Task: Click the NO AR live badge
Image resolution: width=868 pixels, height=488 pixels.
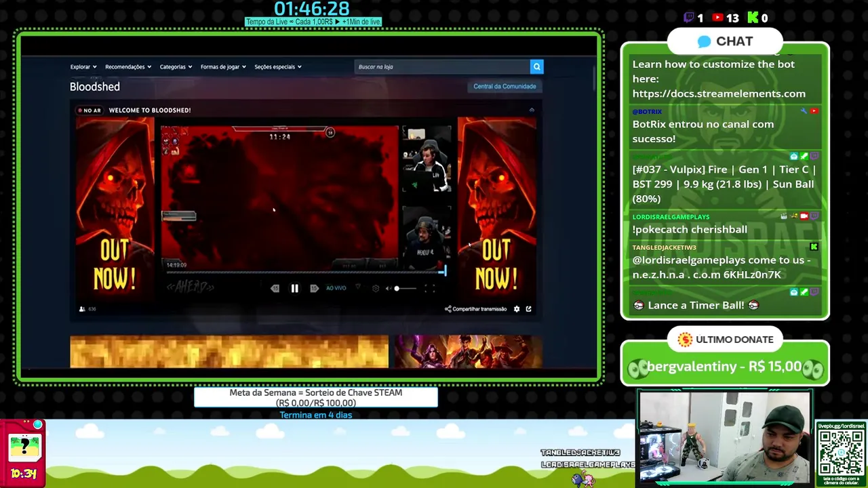Action: [x=90, y=110]
